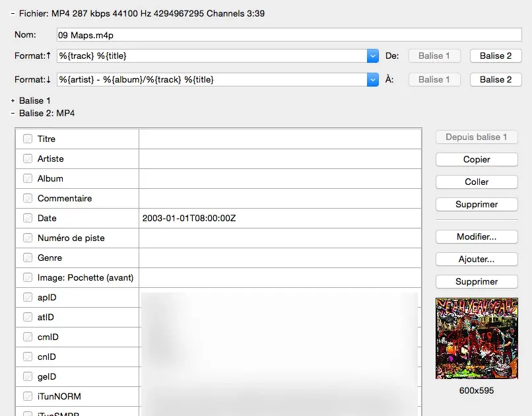Open the Format:↑ dropdown list
The width and height of the screenshot is (532, 416).
[373, 56]
